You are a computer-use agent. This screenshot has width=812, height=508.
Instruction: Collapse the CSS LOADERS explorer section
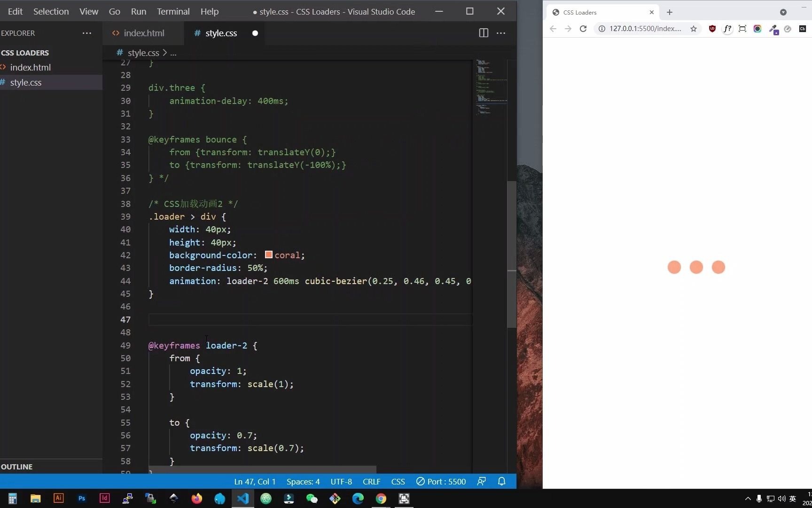[26, 53]
